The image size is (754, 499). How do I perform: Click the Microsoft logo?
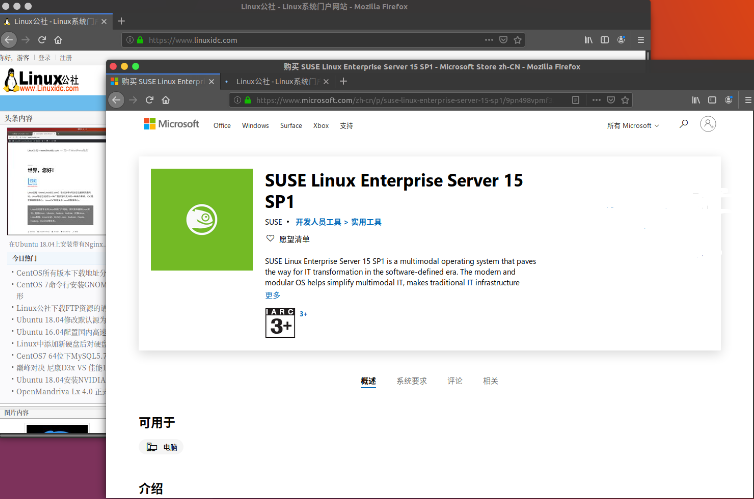[171, 124]
